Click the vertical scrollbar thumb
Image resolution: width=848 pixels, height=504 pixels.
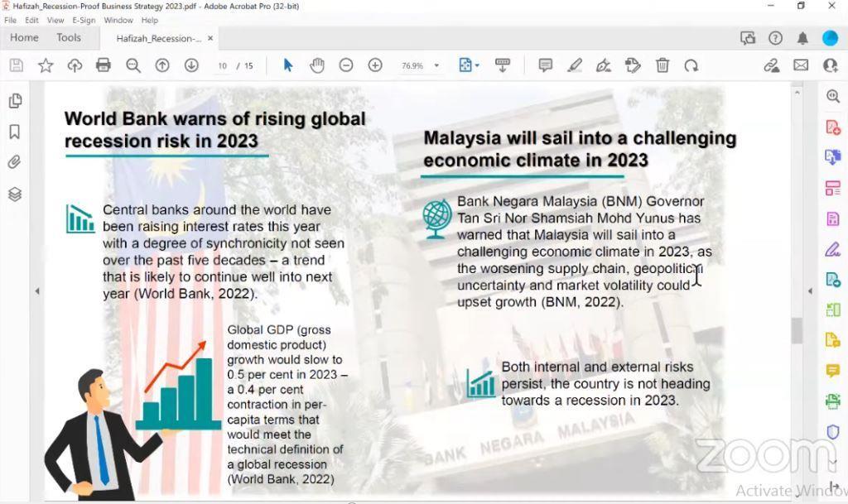(797, 330)
